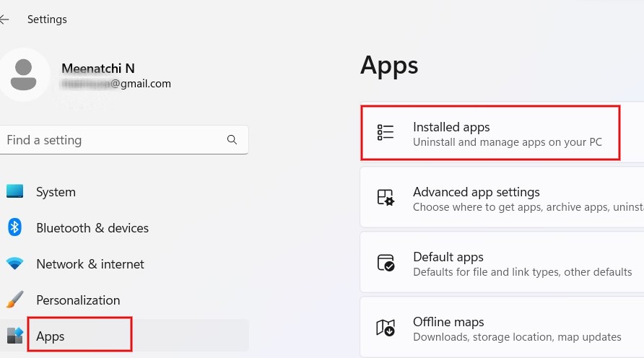
Task: Open Installed apps
Action: click(x=502, y=133)
